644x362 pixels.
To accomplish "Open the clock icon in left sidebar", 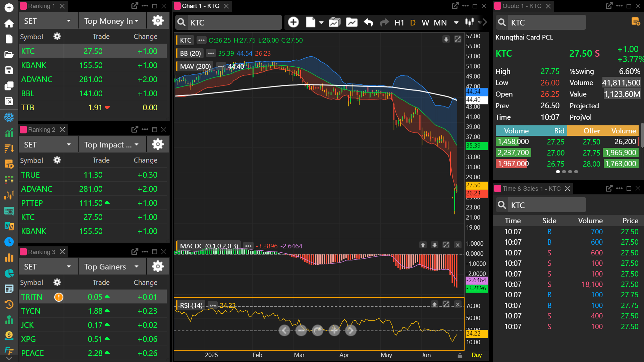I will click(x=9, y=242).
